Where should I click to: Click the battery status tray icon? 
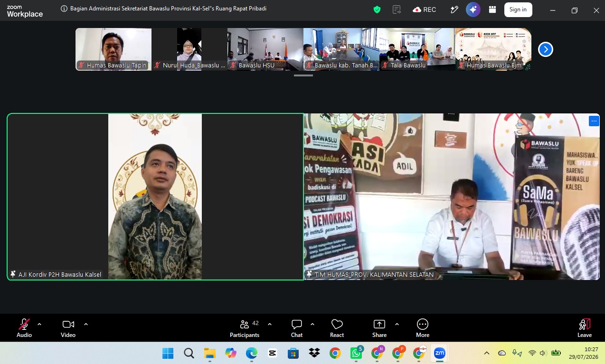point(556,353)
